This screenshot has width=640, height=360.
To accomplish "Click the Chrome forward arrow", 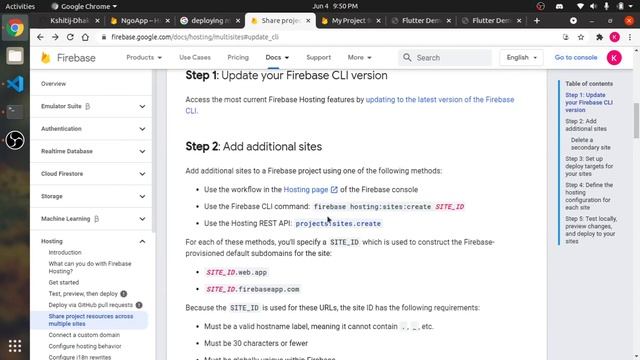I will point(55,37).
